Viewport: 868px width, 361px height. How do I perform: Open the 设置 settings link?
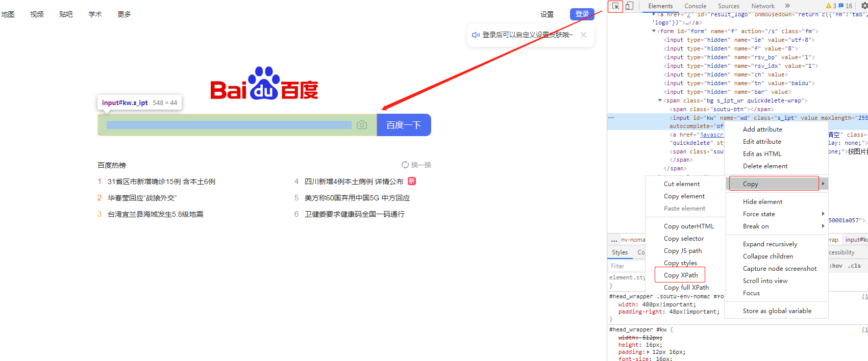tap(547, 14)
